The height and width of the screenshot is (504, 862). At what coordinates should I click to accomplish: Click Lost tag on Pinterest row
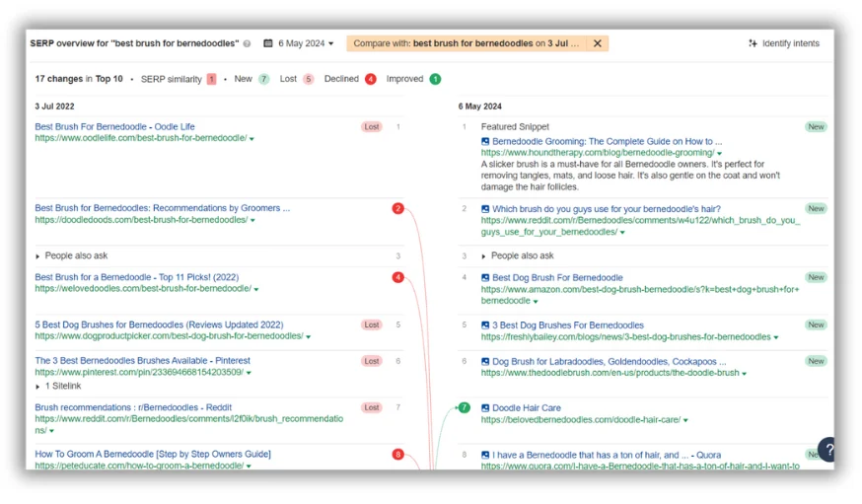point(372,361)
